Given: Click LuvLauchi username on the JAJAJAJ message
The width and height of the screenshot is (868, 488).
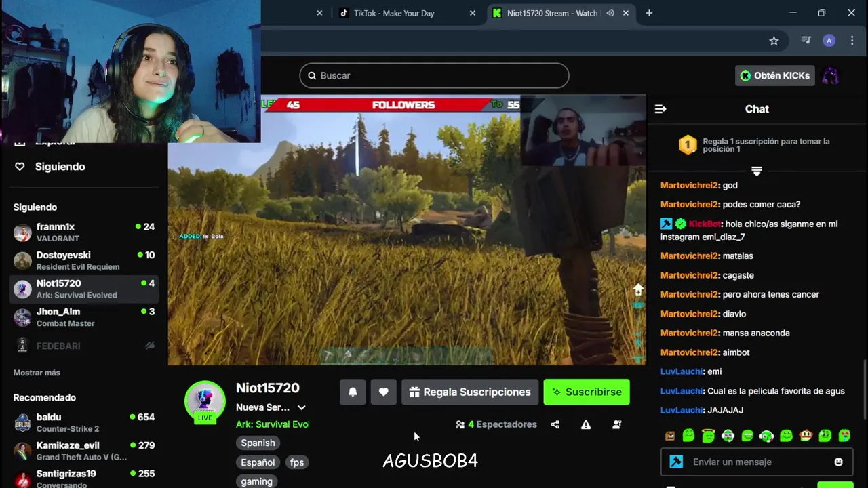Looking at the screenshot, I should point(682,410).
